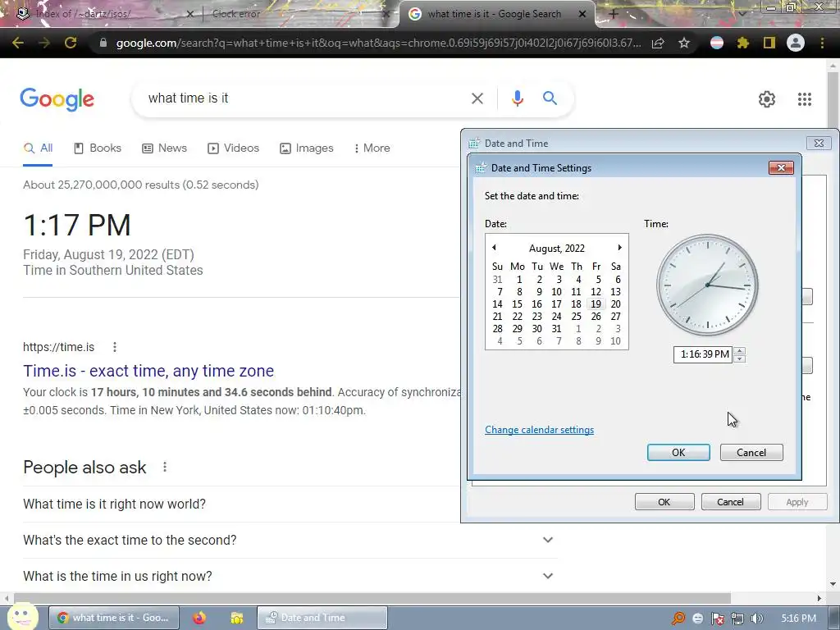Open options dots next to time.is URL
Screen dimensions: 840x630
(x=115, y=347)
